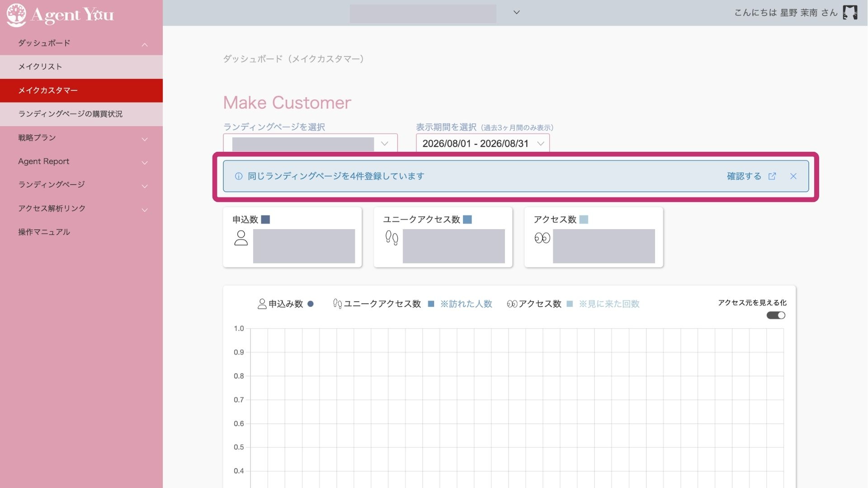
Task: Toggle the ユニークアクセス数 series square in the legend
Action: 431,304
